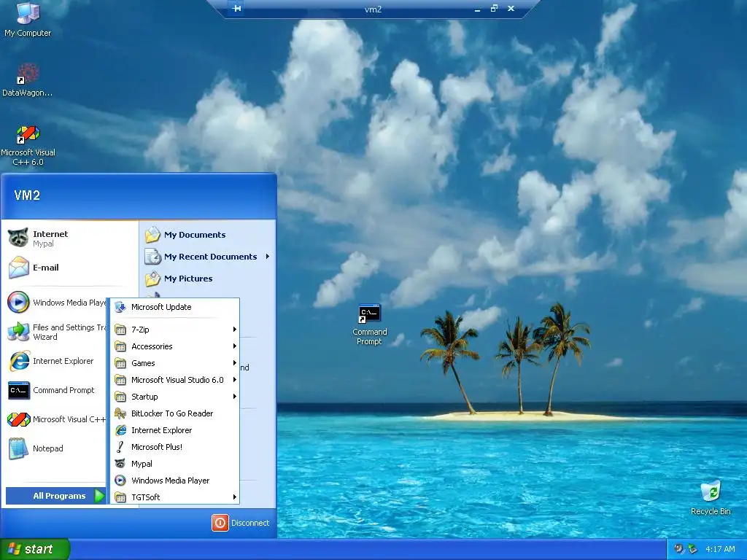747x560 pixels.
Task: Click the Start button
Action: [x=34, y=549]
